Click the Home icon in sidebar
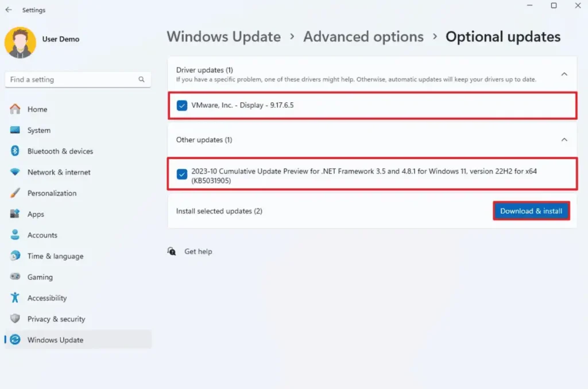Screen dimensions: 588x389 (16, 109)
